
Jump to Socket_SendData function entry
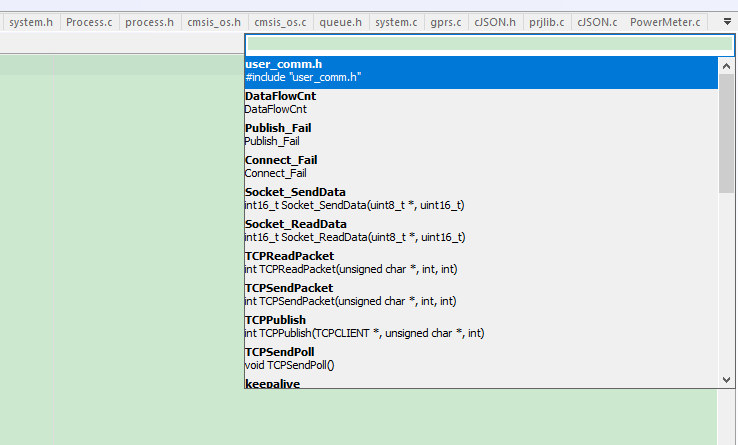pos(481,199)
